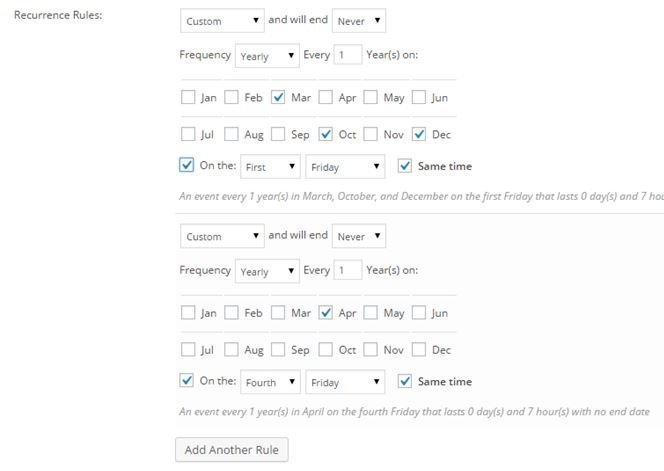
Task: Open the 'First' ordinal dropdown
Action: [x=270, y=167]
